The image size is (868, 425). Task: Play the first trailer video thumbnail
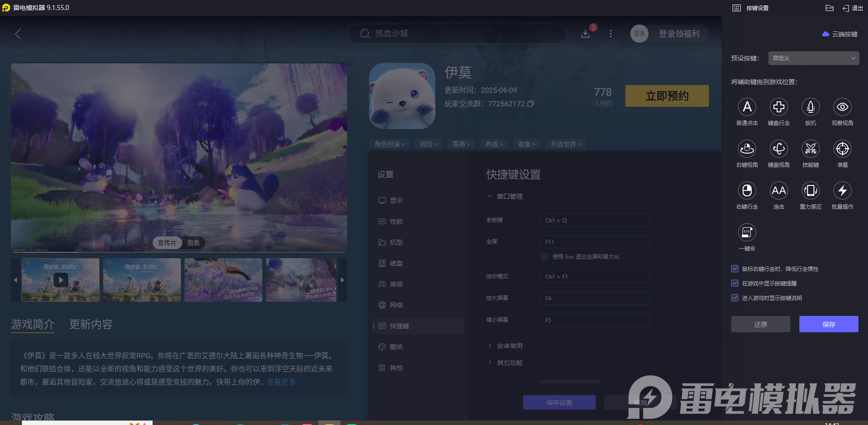60,280
